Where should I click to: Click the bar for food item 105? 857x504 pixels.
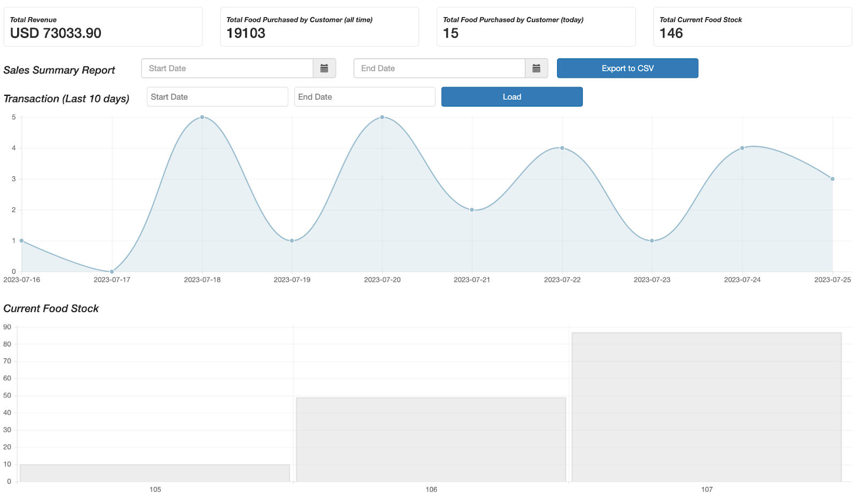pyautogui.click(x=155, y=473)
